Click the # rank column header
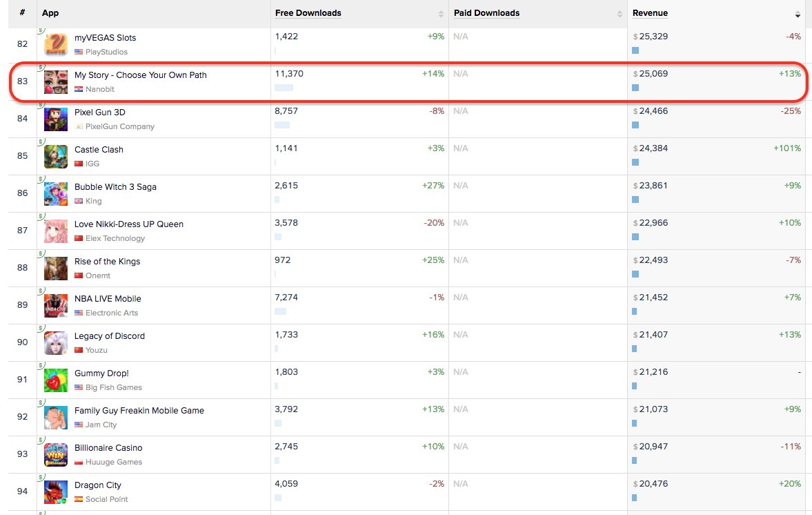The height and width of the screenshot is (515, 812). [22, 12]
